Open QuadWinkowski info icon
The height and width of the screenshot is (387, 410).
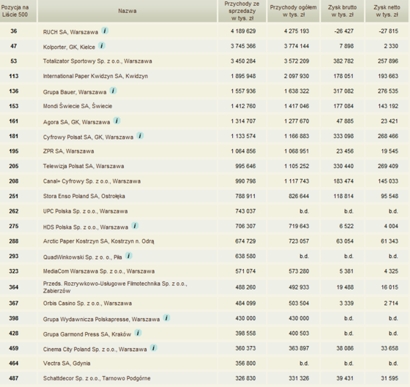[129, 256]
